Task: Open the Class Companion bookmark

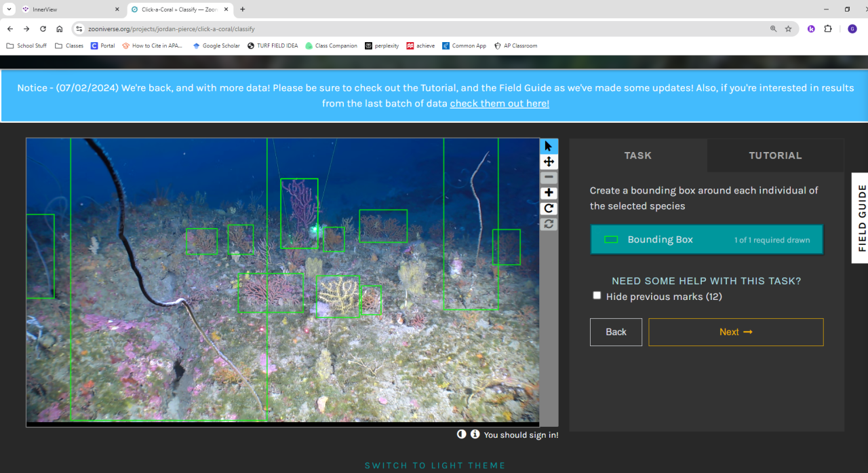Action: click(x=331, y=45)
